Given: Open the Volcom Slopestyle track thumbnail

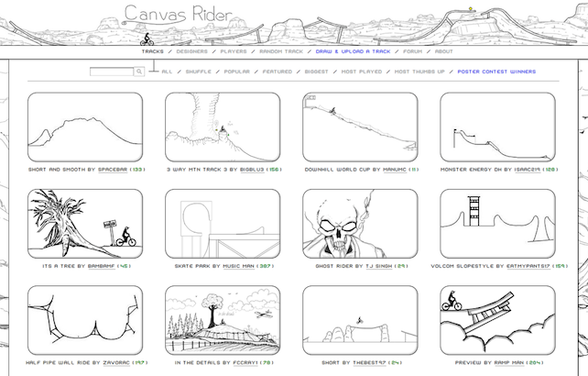Looking at the screenshot, I should [x=497, y=223].
